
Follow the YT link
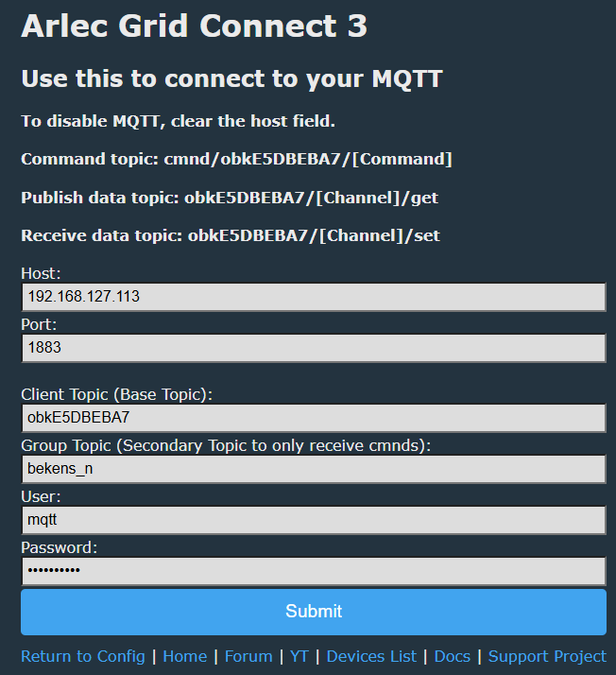click(x=299, y=656)
